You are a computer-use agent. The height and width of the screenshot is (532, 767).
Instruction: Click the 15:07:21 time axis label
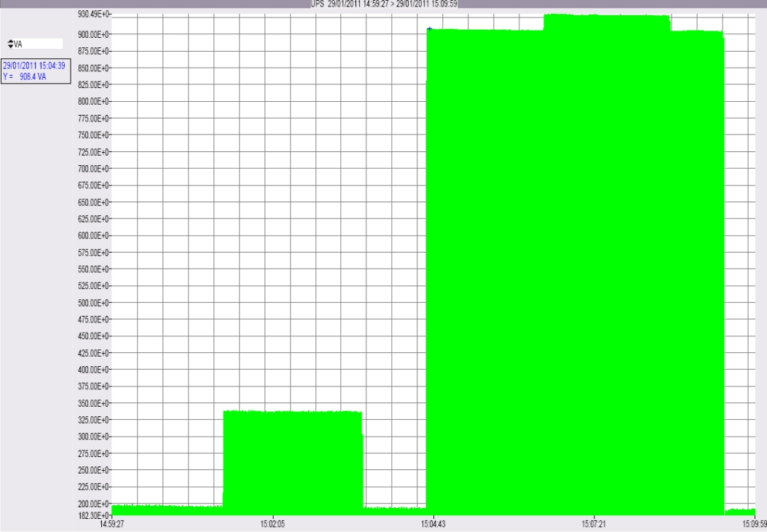click(x=594, y=524)
